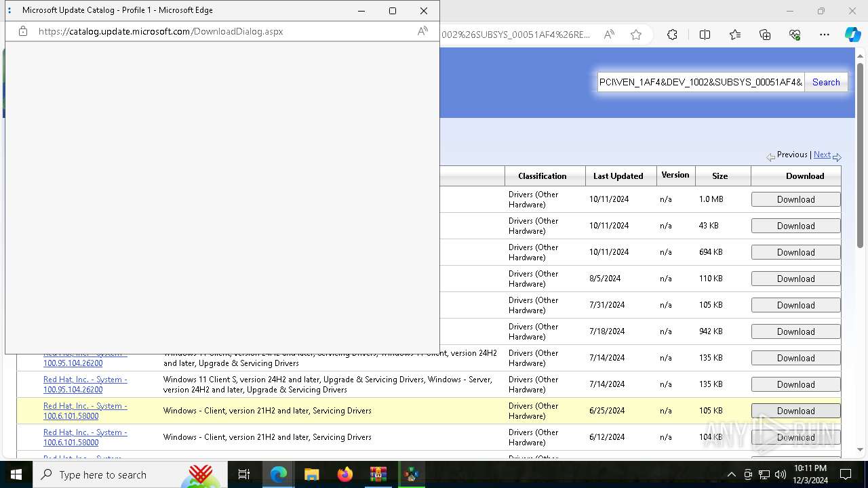The height and width of the screenshot is (488, 868).
Task: Go to the Next results page link
Action: pyautogui.click(x=822, y=155)
